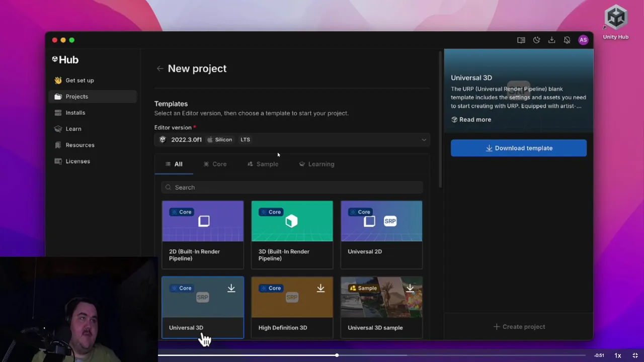Open the Unity Hub desktop shortcut
Viewport: 644px width, 362px height.
(x=616, y=22)
